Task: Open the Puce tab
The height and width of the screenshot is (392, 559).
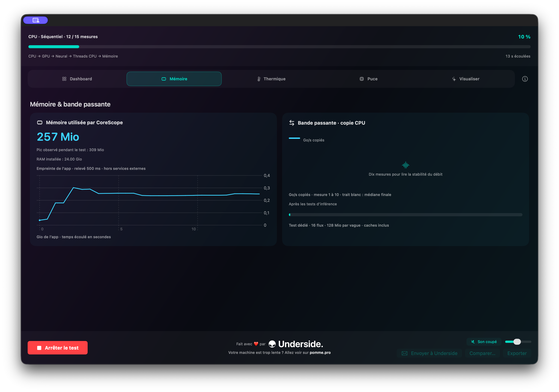Action: (x=368, y=79)
